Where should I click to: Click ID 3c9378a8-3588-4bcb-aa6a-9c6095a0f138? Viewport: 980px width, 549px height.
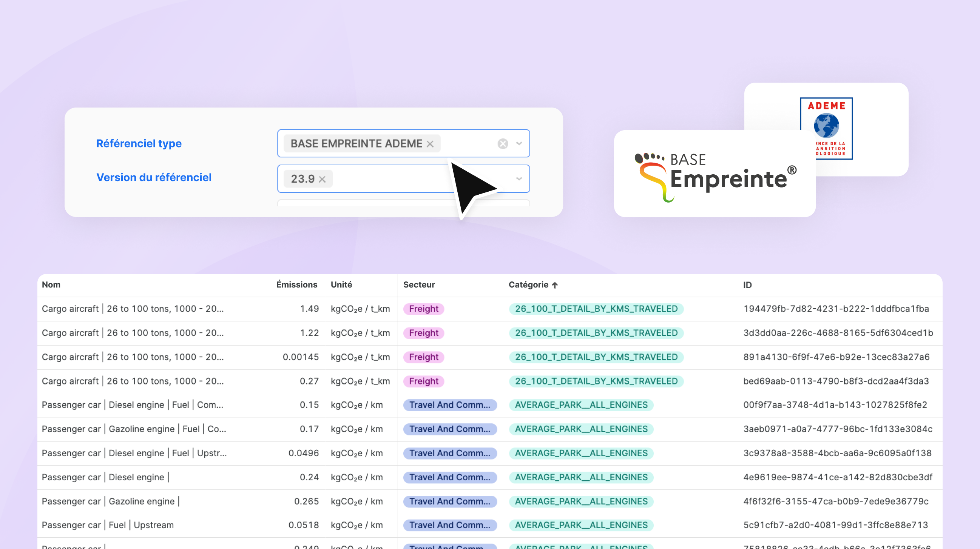point(837,453)
